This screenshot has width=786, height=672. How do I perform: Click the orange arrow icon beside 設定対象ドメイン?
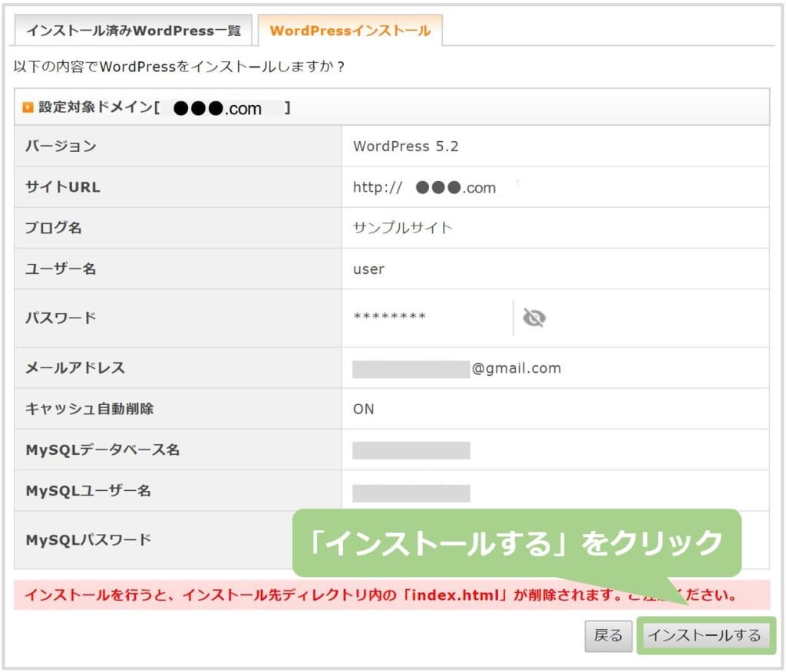tap(28, 108)
